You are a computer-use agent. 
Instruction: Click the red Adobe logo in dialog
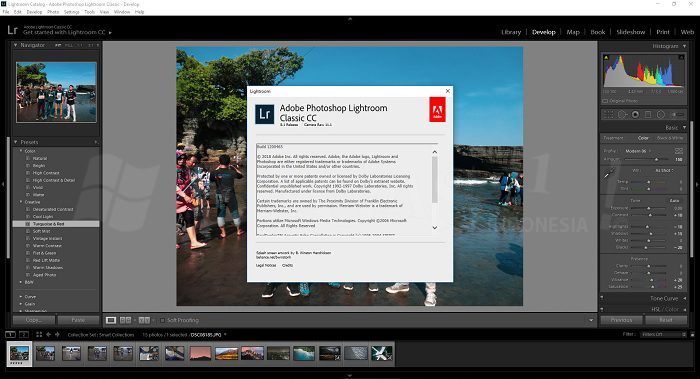tap(437, 109)
